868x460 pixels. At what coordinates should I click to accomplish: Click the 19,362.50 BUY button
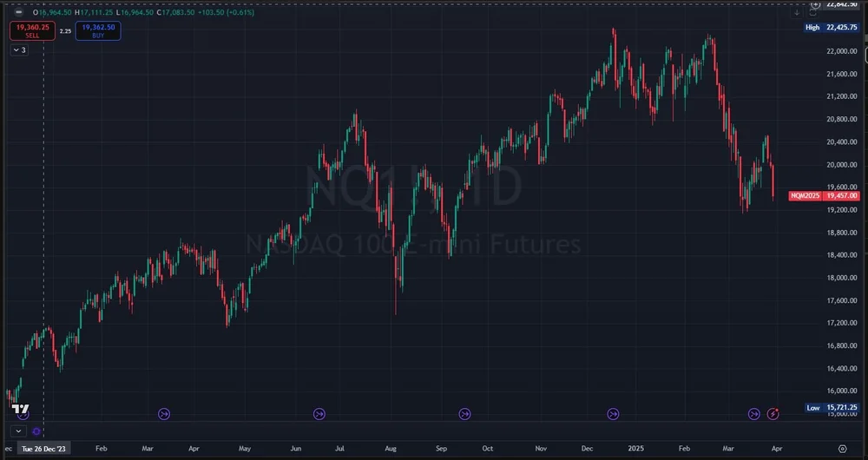coord(98,31)
